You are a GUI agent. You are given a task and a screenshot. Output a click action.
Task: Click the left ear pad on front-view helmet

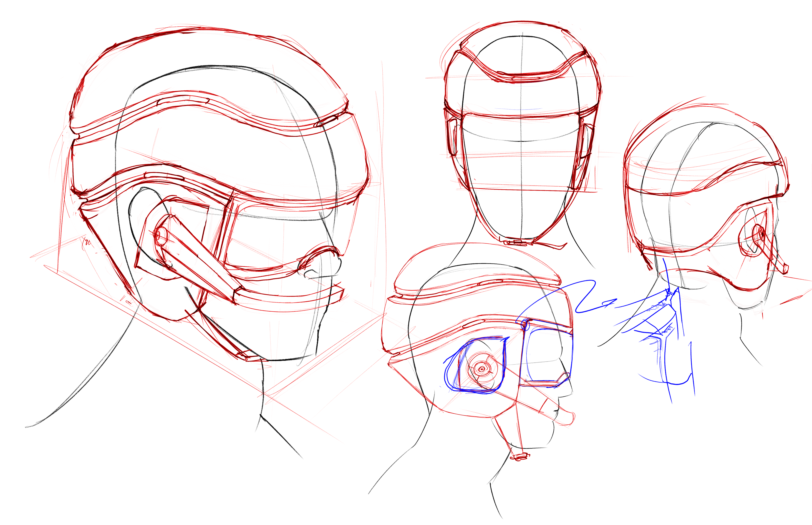pos(452,137)
